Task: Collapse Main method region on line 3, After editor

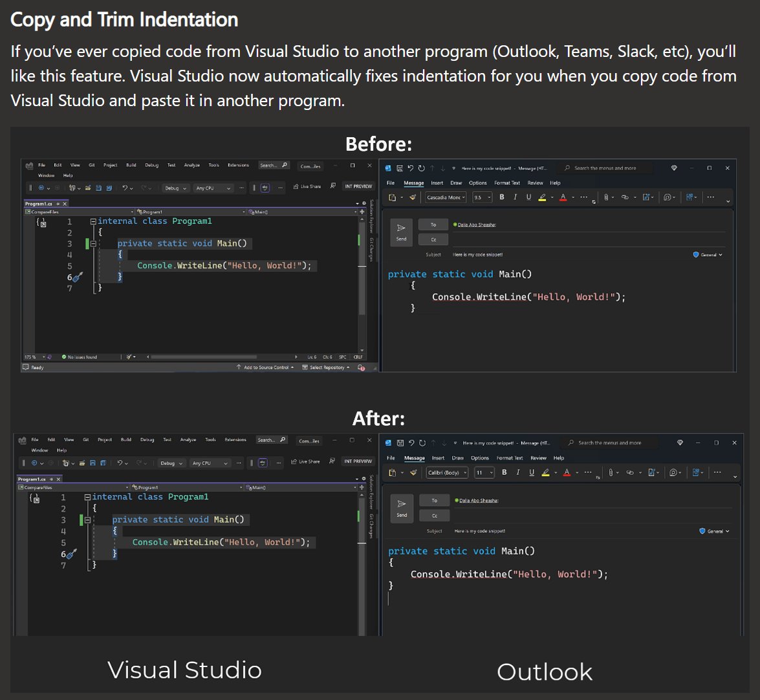Action: (88, 520)
